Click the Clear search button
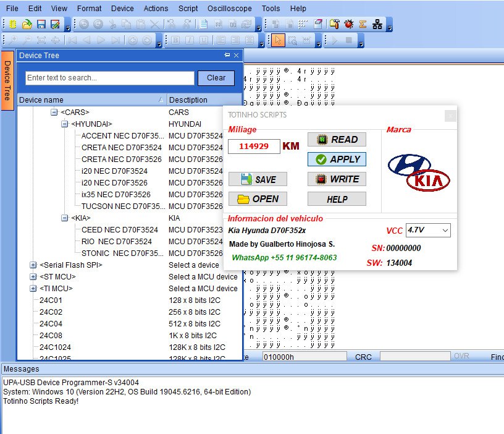 click(216, 78)
